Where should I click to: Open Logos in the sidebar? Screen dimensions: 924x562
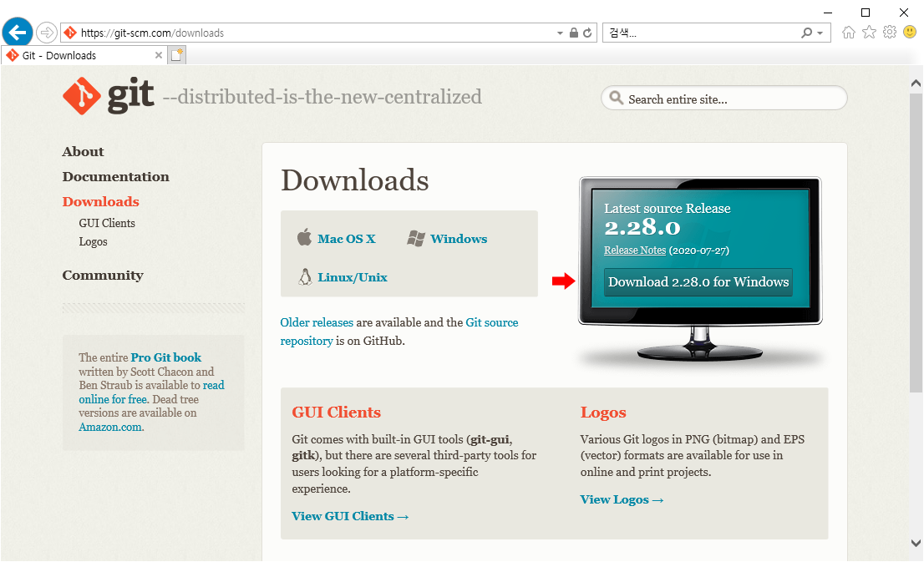click(x=93, y=242)
